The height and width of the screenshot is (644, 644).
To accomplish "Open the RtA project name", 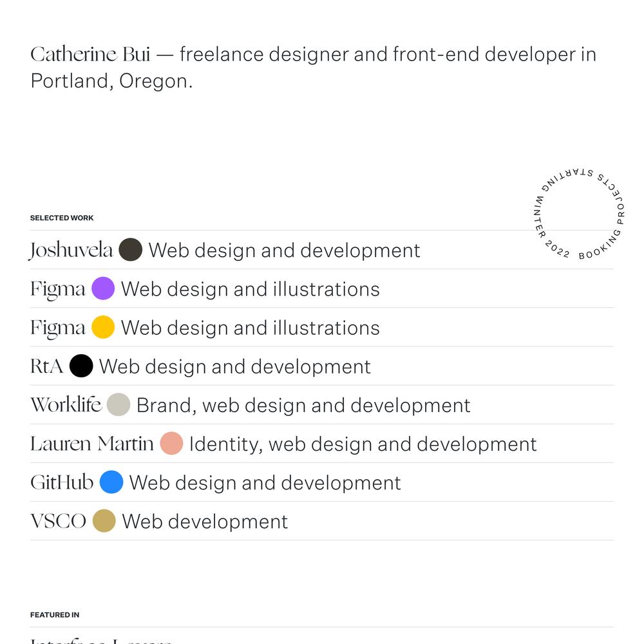I will pyautogui.click(x=47, y=366).
